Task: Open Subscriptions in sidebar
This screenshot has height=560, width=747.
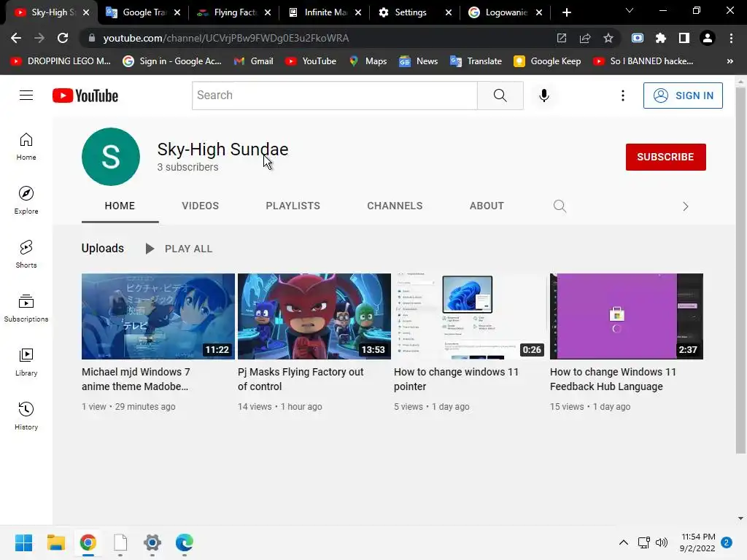Action: tap(26, 308)
